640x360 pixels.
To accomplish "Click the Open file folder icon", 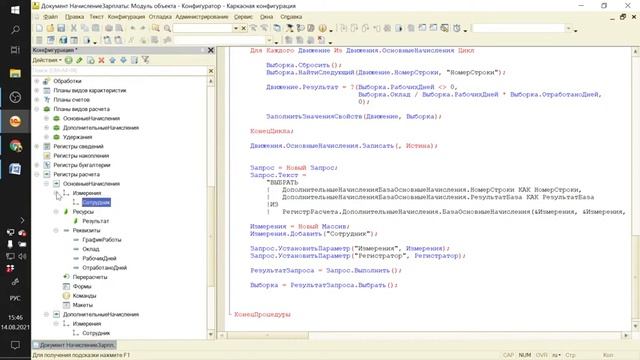I will (x=50, y=28).
